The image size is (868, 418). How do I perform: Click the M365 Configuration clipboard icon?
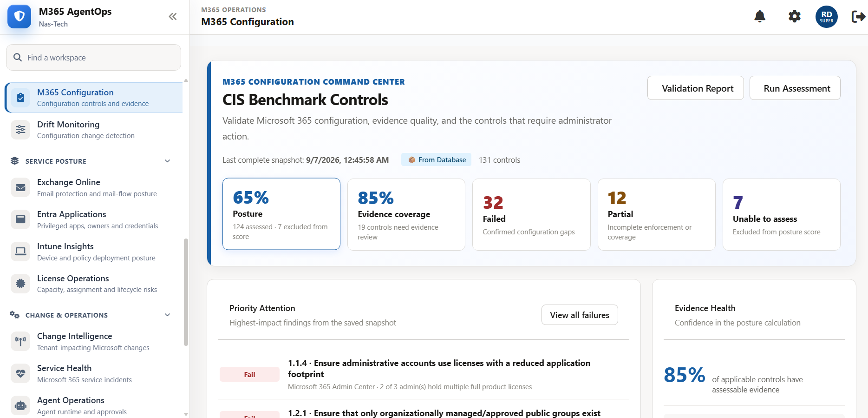point(20,98)
